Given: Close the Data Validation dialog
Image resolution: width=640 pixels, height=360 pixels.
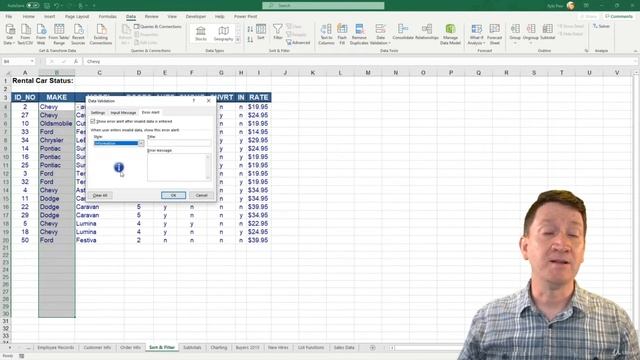Looking at the screenshot, I should 209,100.
